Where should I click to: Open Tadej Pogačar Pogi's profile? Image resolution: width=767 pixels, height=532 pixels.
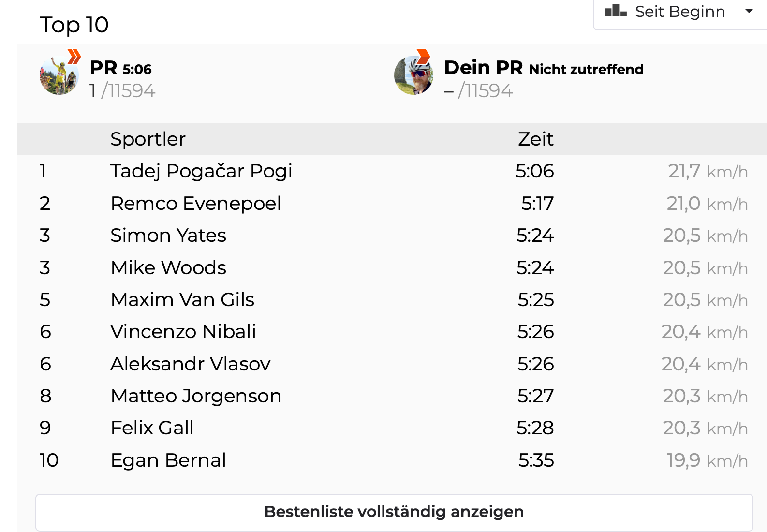201,171
